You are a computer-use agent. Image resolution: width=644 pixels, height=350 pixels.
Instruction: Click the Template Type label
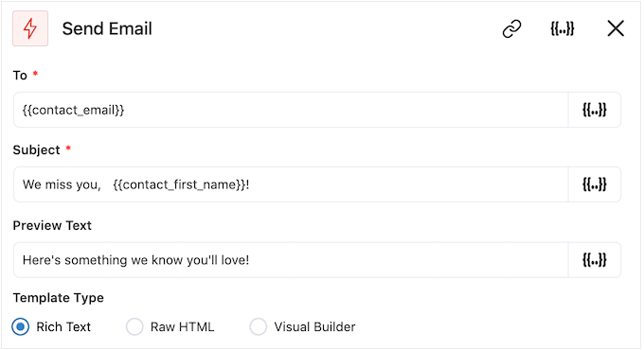[x=59, y=298]
